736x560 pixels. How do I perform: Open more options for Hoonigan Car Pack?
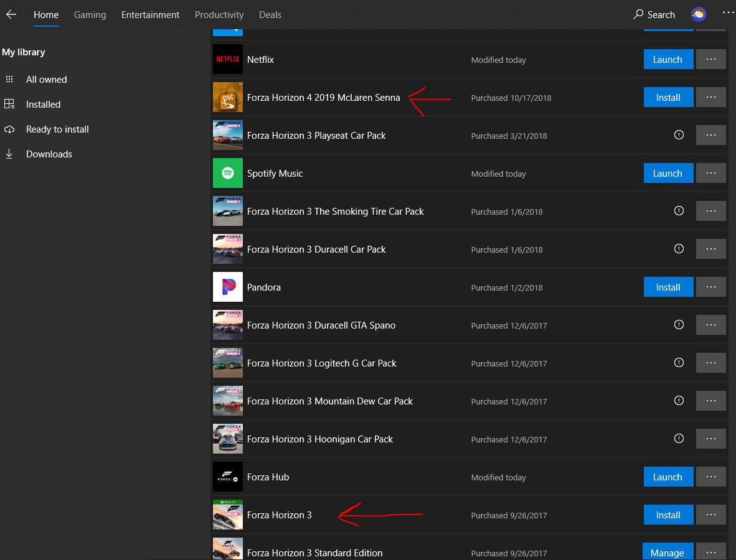(711, 439)
